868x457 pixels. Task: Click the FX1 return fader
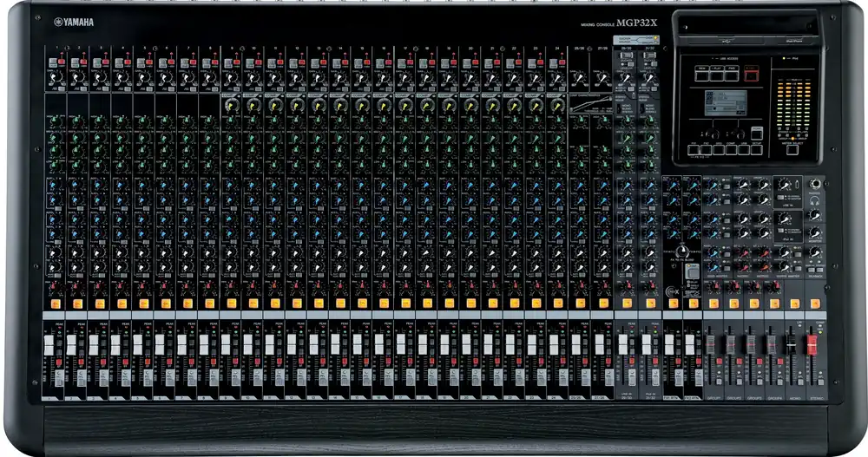668,344
